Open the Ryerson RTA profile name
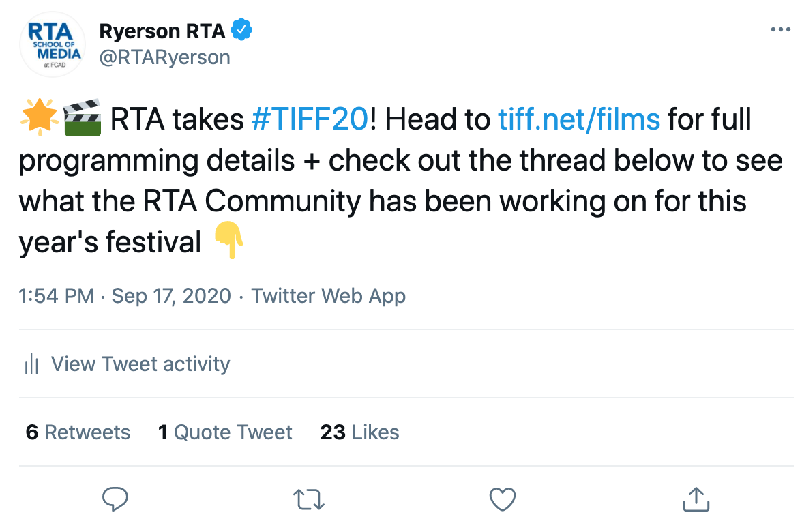The image size is (802, 532). pos(162,31)
